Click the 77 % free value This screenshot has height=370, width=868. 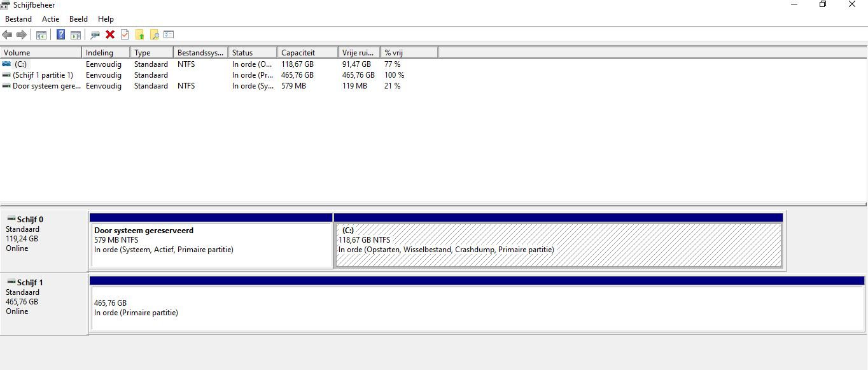393,64
